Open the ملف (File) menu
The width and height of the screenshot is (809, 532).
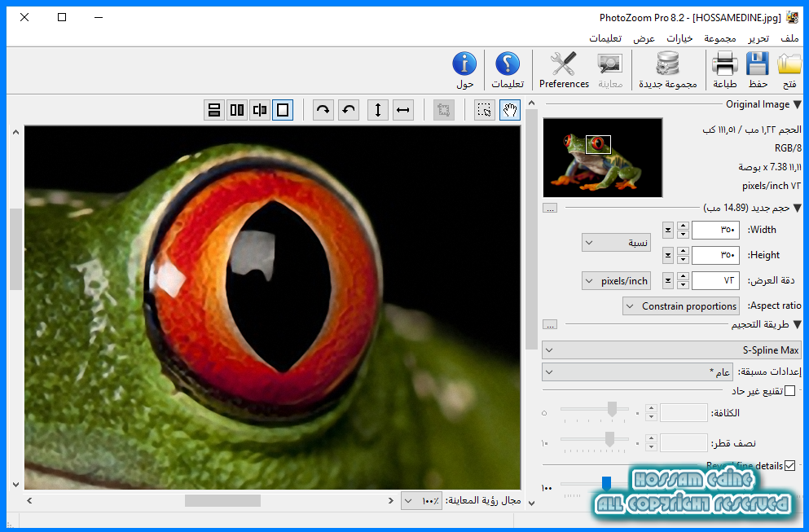[x=789, y=38]
